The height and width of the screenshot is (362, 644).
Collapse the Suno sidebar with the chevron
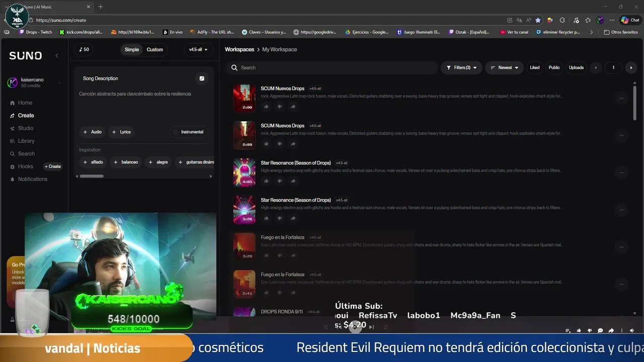[x=57, y=55]
